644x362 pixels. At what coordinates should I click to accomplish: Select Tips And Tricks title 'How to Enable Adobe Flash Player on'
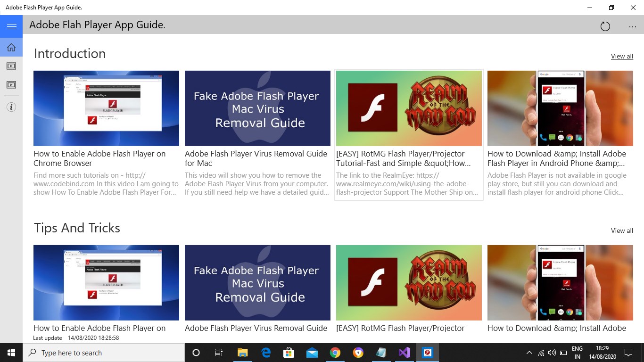tap(99, 328)
